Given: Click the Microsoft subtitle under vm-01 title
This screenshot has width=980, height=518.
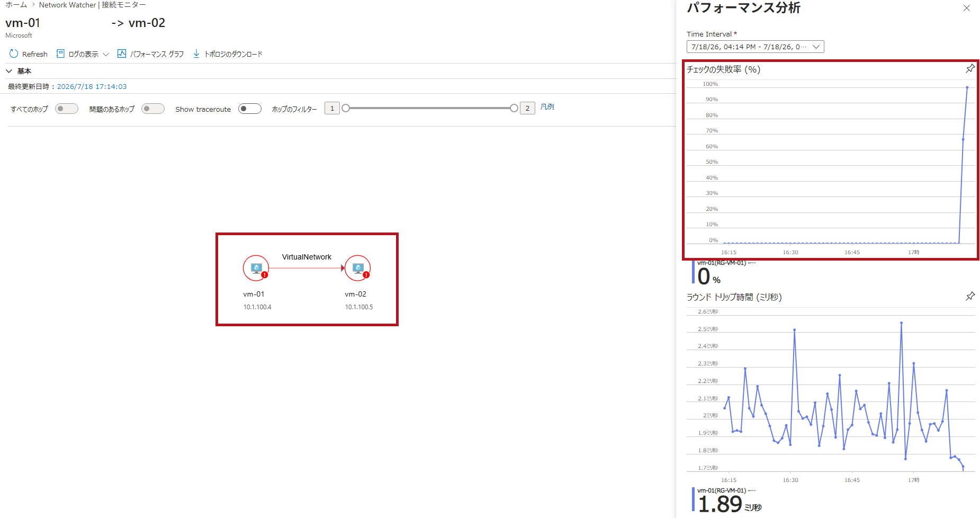Looking at the screenshot, I should [x=19, y=35].
